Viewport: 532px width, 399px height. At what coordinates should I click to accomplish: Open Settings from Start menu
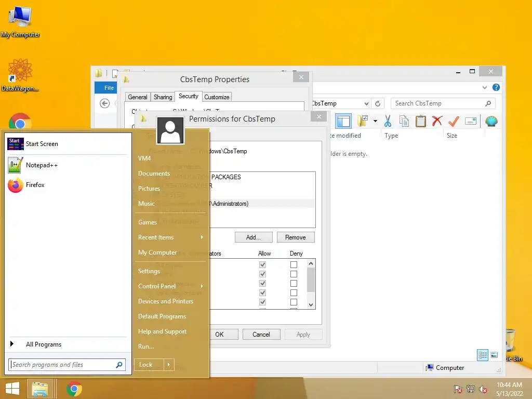[x=149, y=271]
